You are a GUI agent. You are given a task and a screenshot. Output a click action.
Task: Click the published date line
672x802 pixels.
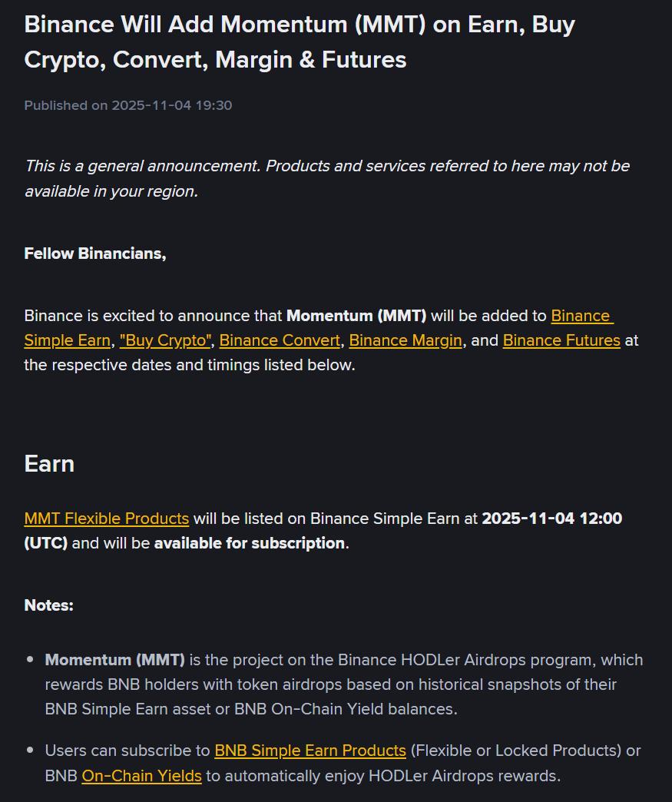pyautogui.click(x=128, y=105)
